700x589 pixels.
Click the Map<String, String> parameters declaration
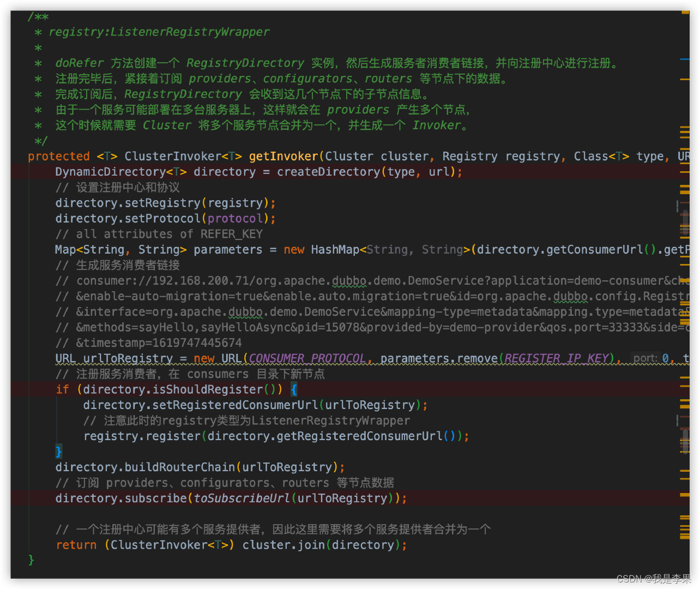coord(159,250)
